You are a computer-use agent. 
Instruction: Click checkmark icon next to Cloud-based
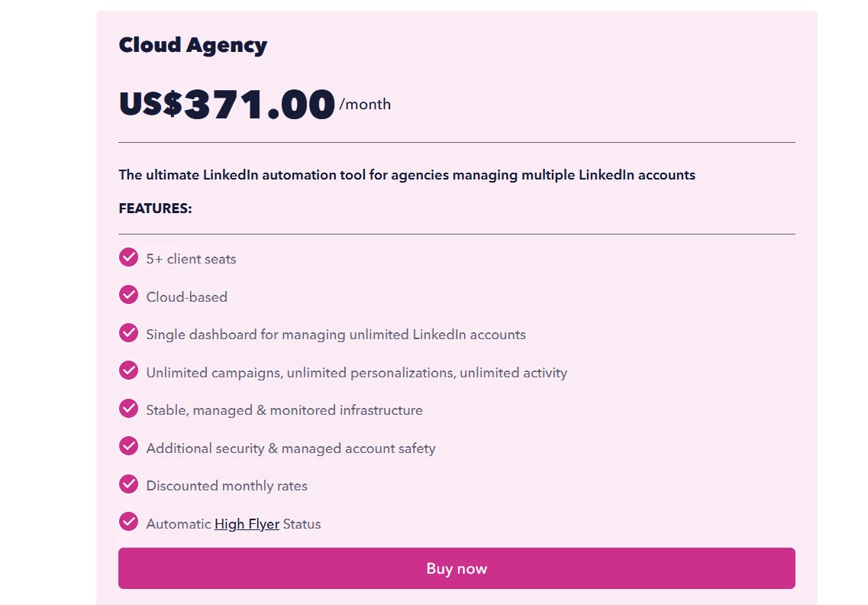click(128, 295)
